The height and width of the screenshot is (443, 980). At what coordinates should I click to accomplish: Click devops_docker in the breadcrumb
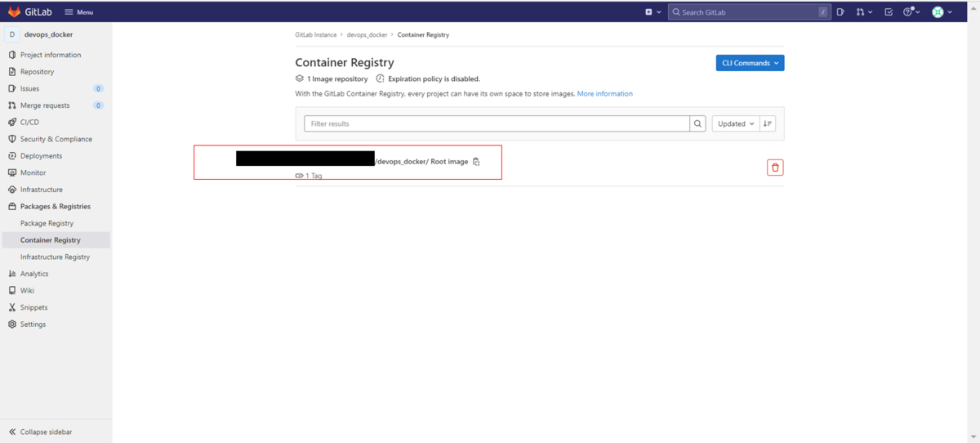coord(367,35)
